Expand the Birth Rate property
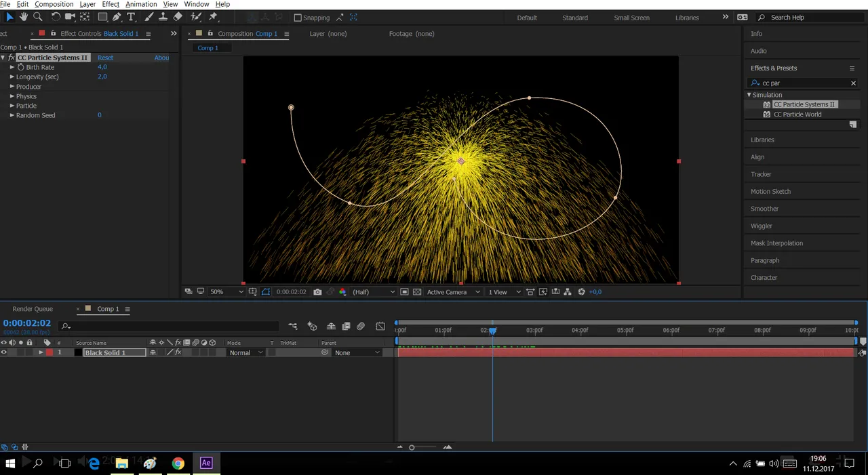 pyautogui.click(x=12, y=67)
